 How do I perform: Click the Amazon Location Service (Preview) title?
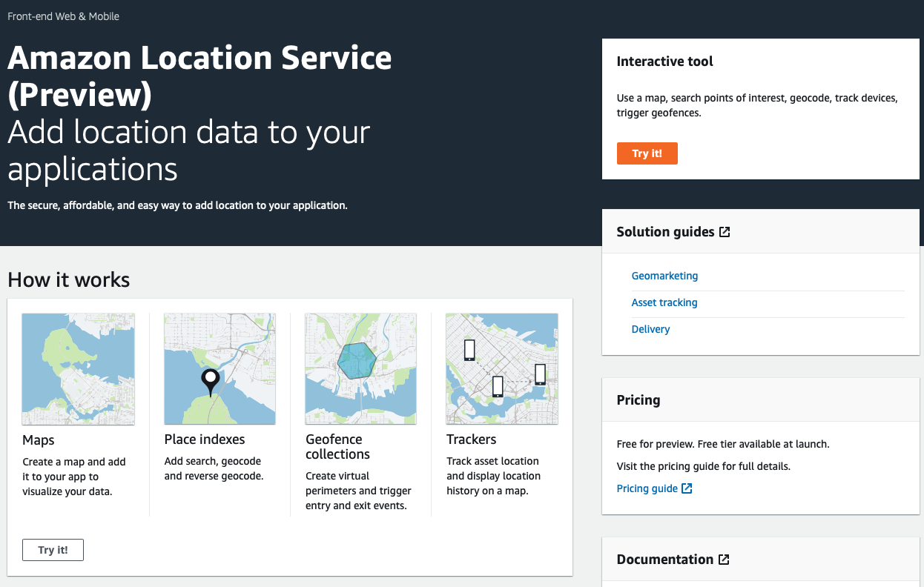point(199,76)
